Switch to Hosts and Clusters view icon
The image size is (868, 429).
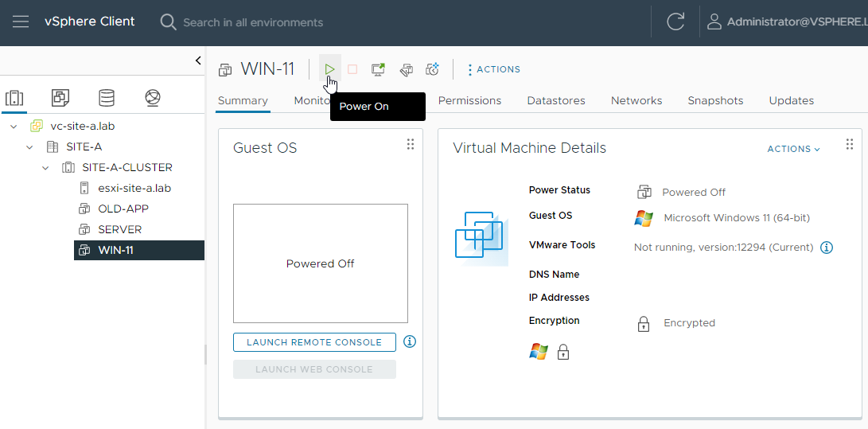click(14, 98)
